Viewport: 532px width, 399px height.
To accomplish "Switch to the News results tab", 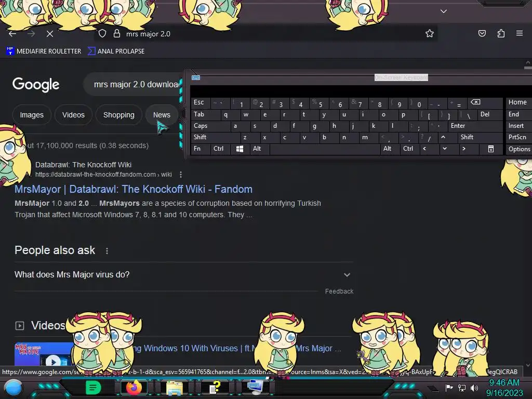I will coord(162,115).
